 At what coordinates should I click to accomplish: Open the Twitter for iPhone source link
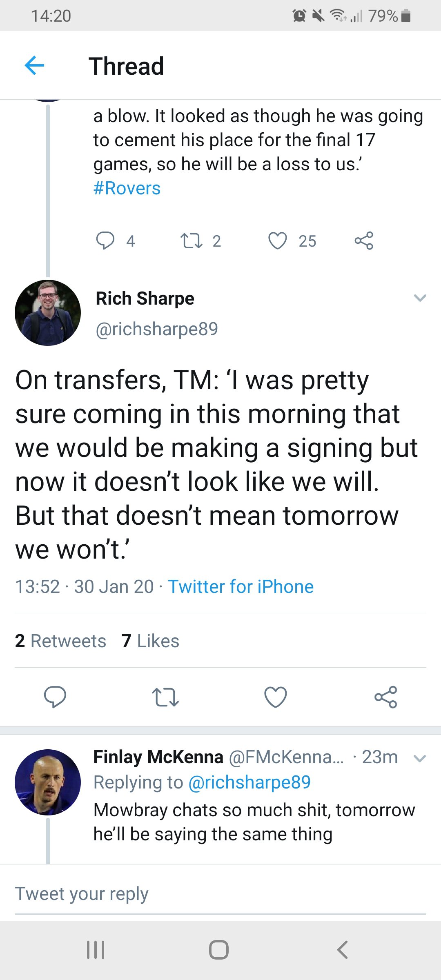[x=241, y=587]
